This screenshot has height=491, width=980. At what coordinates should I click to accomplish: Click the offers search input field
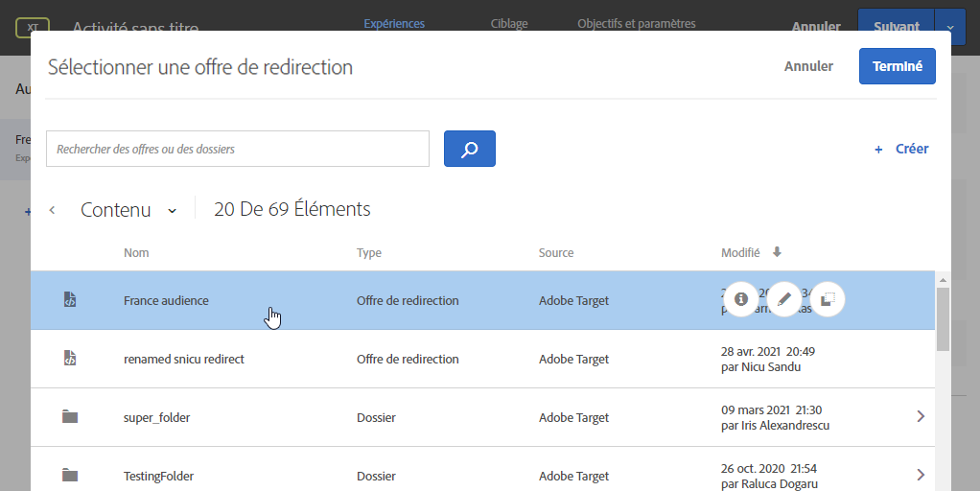click(238, 149)
